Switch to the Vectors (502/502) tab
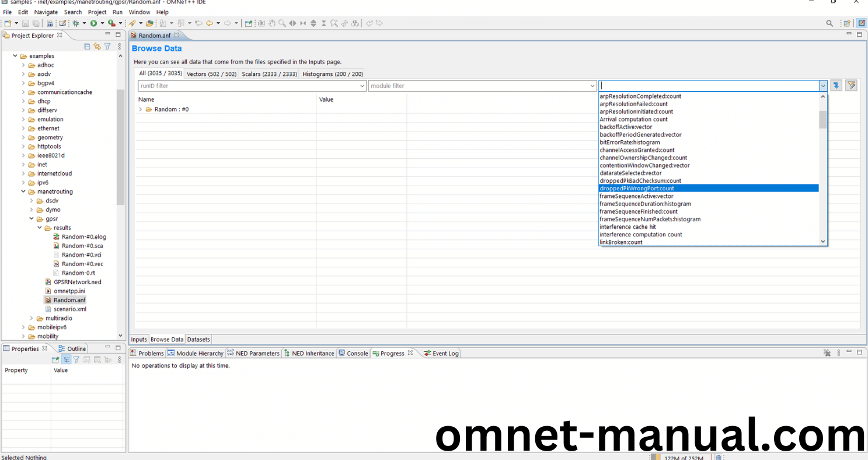This screenshot has height=460, width=868. pyautogui.click(x=211, y=74)
